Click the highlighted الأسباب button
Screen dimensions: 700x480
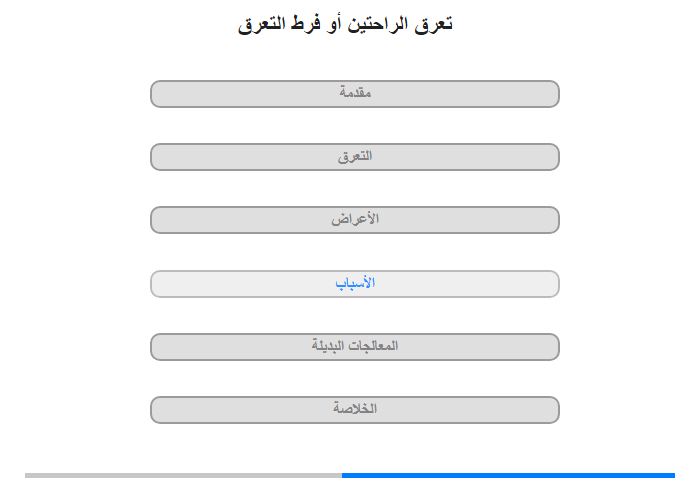pos(355,284)
